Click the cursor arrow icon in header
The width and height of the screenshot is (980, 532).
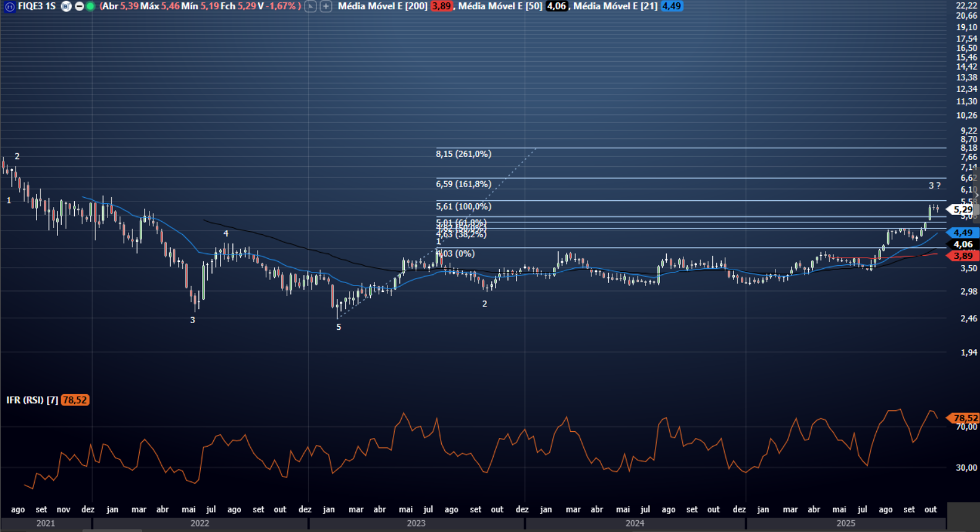point(311,6)
